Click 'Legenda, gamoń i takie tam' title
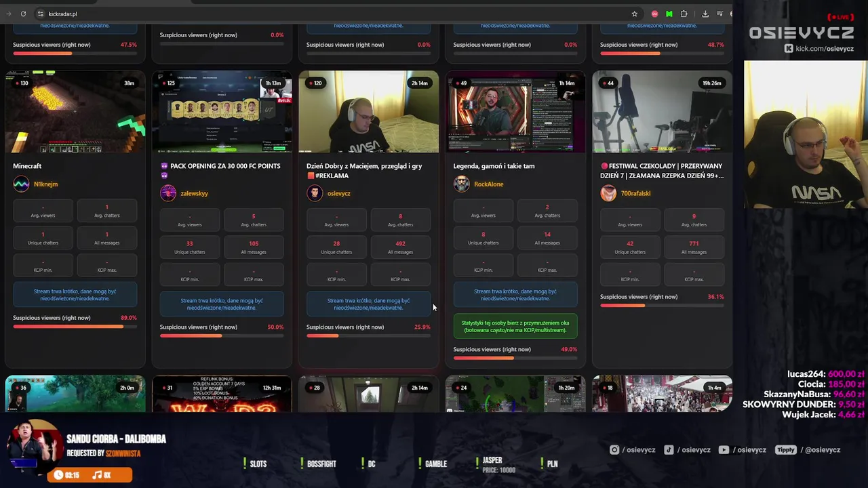This screenshot has width=868, height=488. [494, 166]
